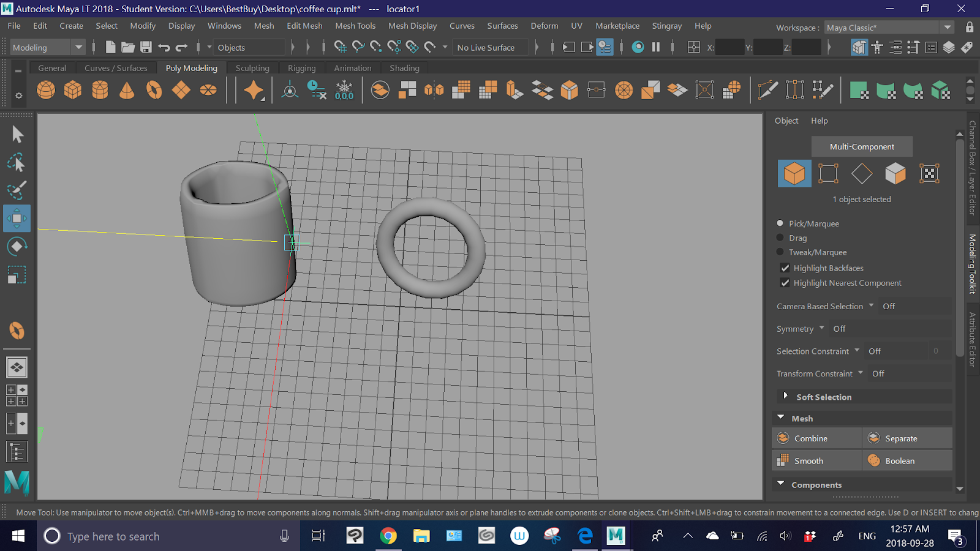This screenshot has width=980, height=551.
Task: Click the Save scene icon
Action: [146, 47]
